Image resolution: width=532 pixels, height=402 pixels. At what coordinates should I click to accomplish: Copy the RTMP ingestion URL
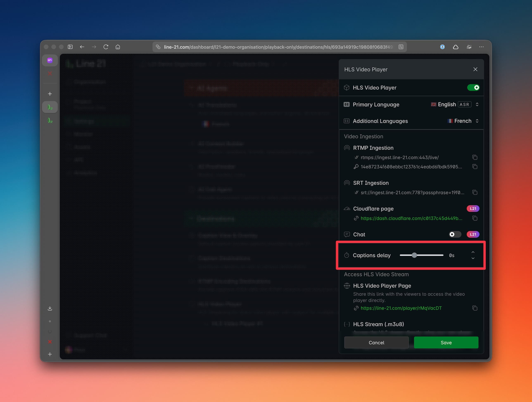(x=475, y=157)
